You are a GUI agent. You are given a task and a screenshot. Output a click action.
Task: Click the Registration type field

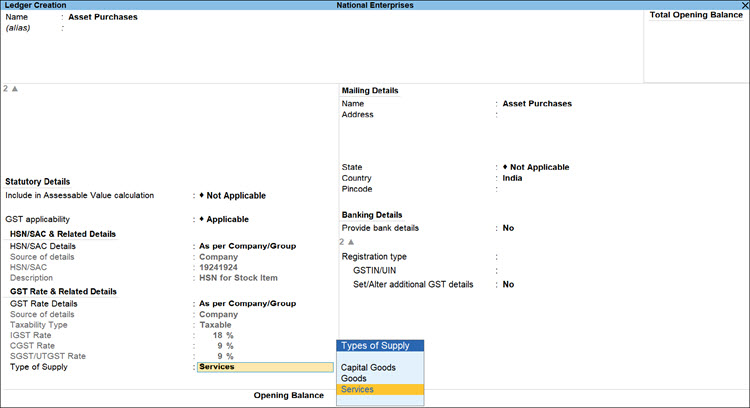(540, 256)
